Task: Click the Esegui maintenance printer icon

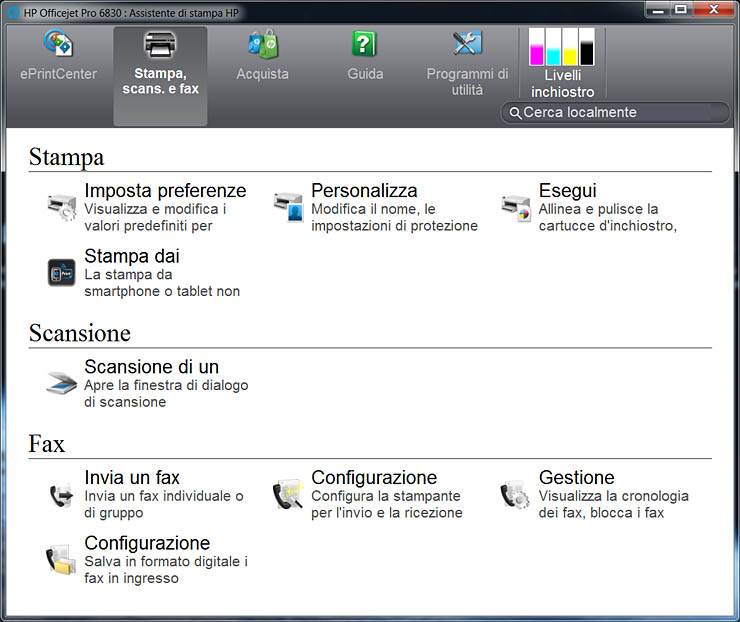Action: [515, 207]
